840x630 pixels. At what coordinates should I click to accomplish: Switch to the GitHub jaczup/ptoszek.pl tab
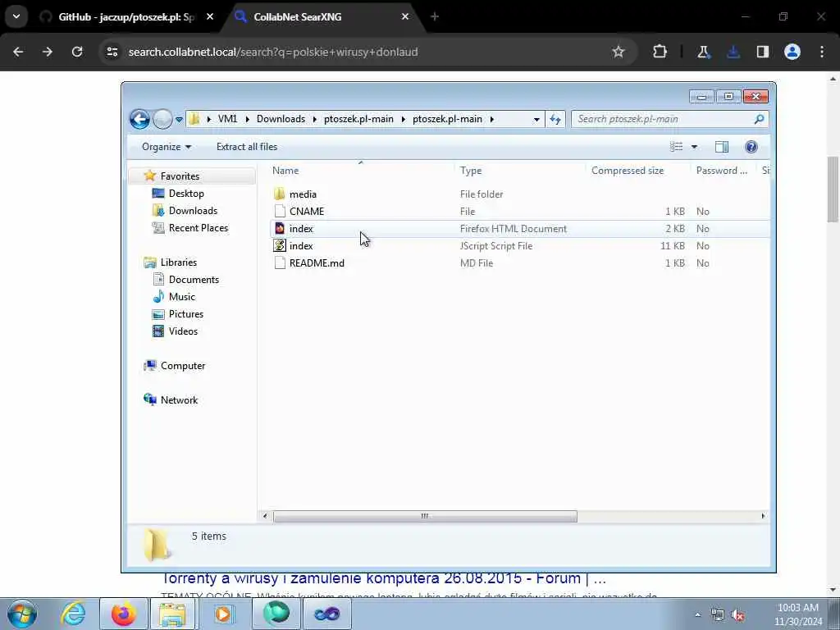[x=126, y=17]
